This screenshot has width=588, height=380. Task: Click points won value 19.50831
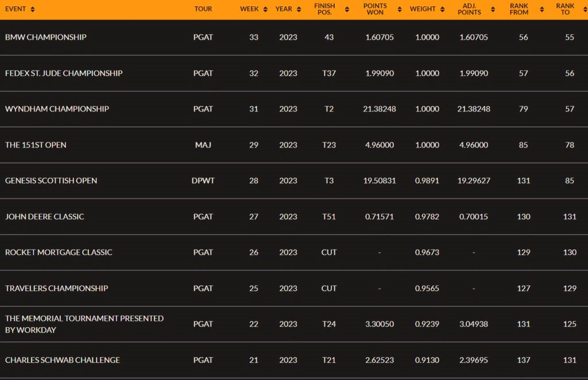(380, 181)
